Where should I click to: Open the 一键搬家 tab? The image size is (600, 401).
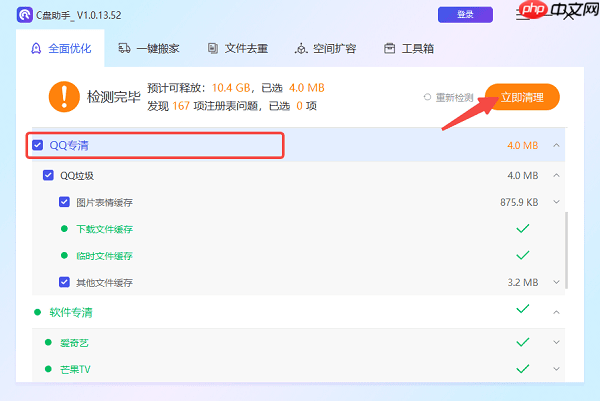click(149, 48)
